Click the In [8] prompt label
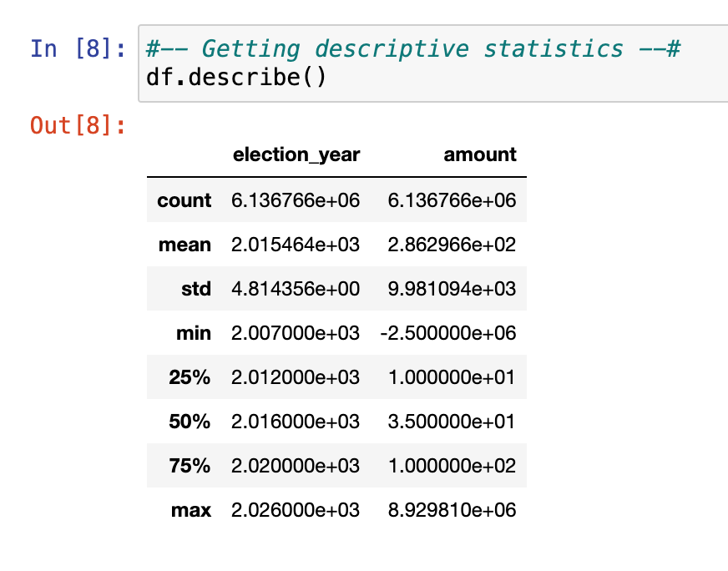 click(x=77, y=49)
